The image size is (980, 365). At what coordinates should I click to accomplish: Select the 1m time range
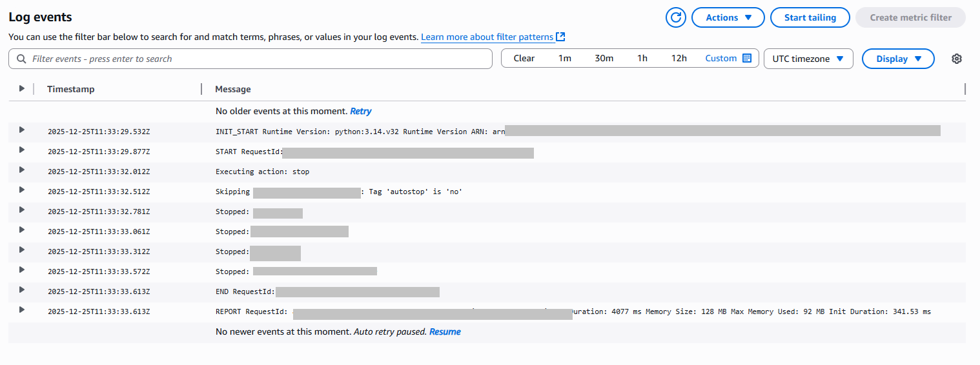(565, 58)
